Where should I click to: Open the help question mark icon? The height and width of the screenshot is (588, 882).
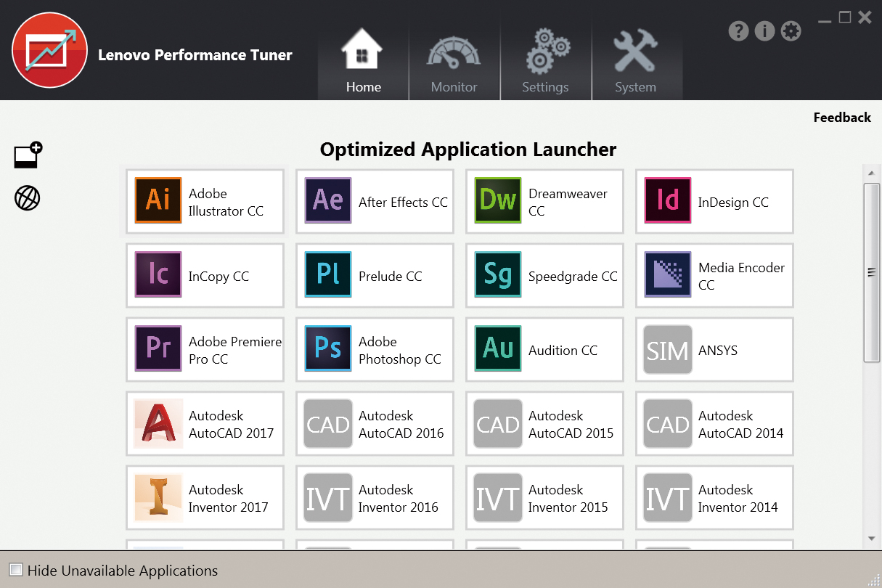click(x=738, y=31)
